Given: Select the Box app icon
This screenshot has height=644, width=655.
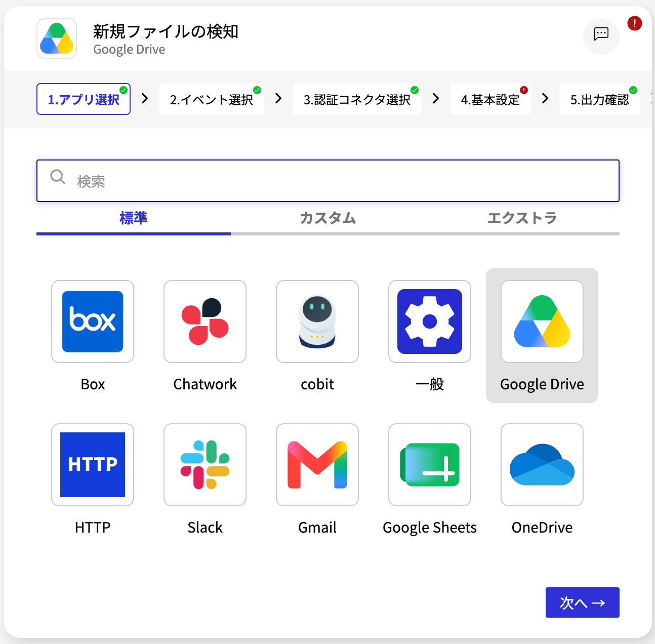Looking at the screenshot, I should [x=93, y=321].
